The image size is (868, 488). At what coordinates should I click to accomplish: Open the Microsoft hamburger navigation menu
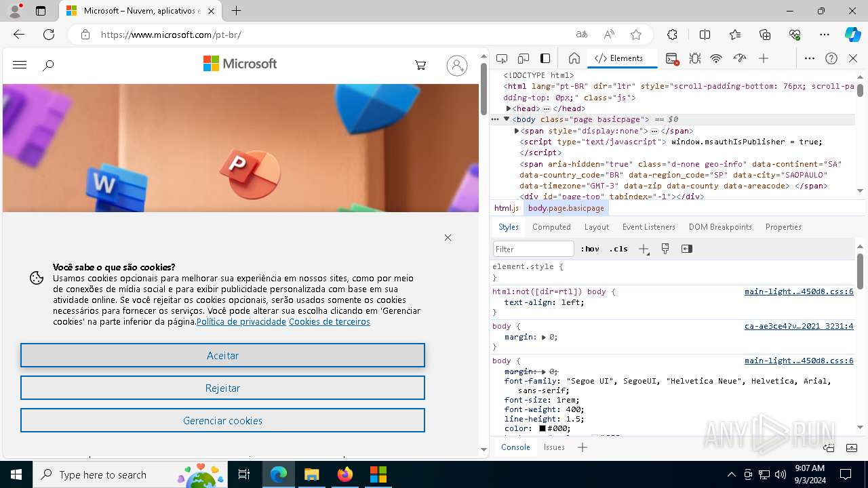20,64
